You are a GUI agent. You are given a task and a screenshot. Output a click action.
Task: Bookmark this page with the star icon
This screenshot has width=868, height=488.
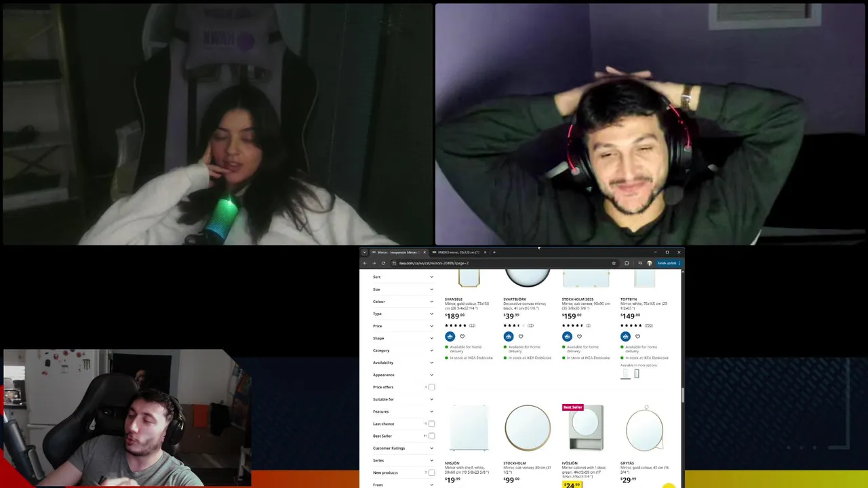pyautogui.click(x=614, y=263)
